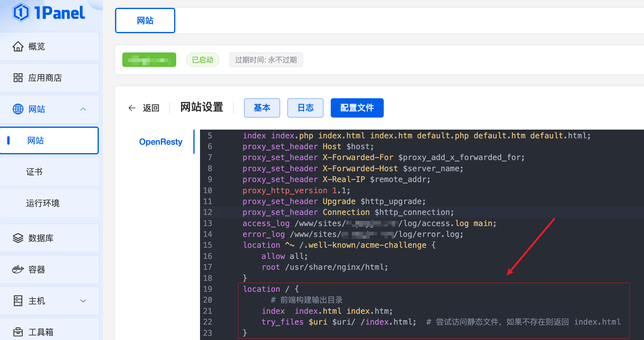Click the 过期时间: 永不过期 tag
The height and width of the screenshot is (340, 644).
(266, 60)
